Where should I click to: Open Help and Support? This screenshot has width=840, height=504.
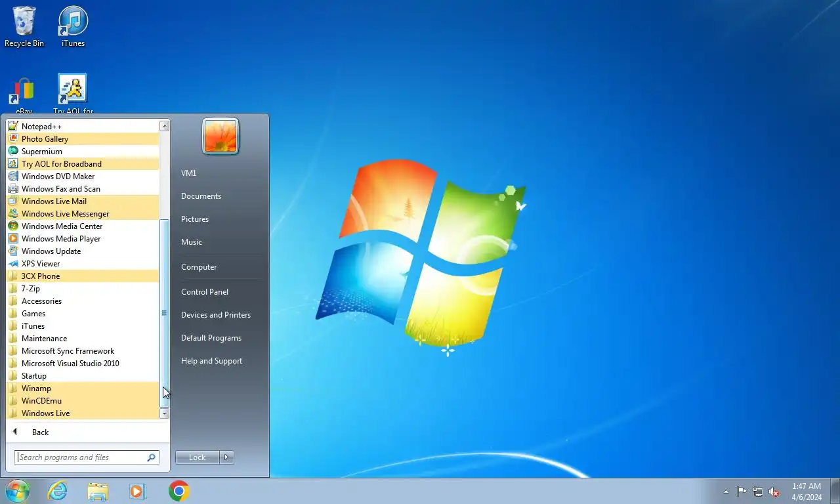220,361
